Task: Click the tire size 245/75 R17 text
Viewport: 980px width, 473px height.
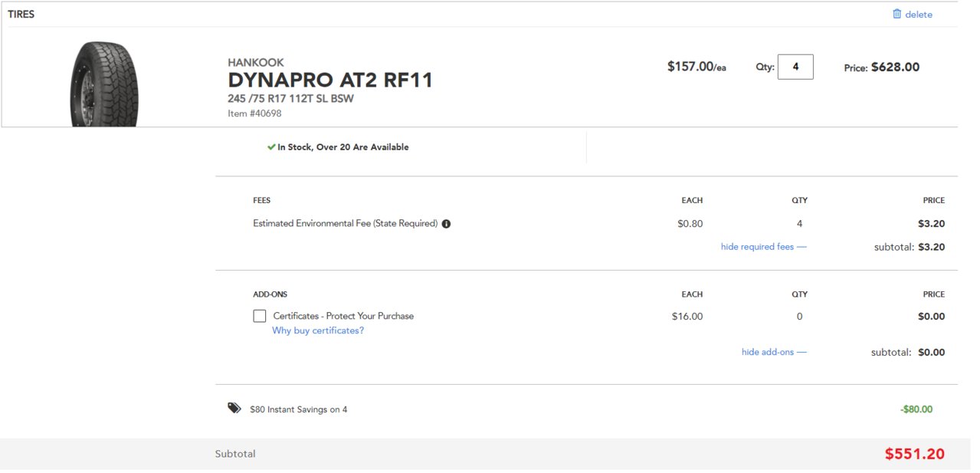Action: coord(290,99)
